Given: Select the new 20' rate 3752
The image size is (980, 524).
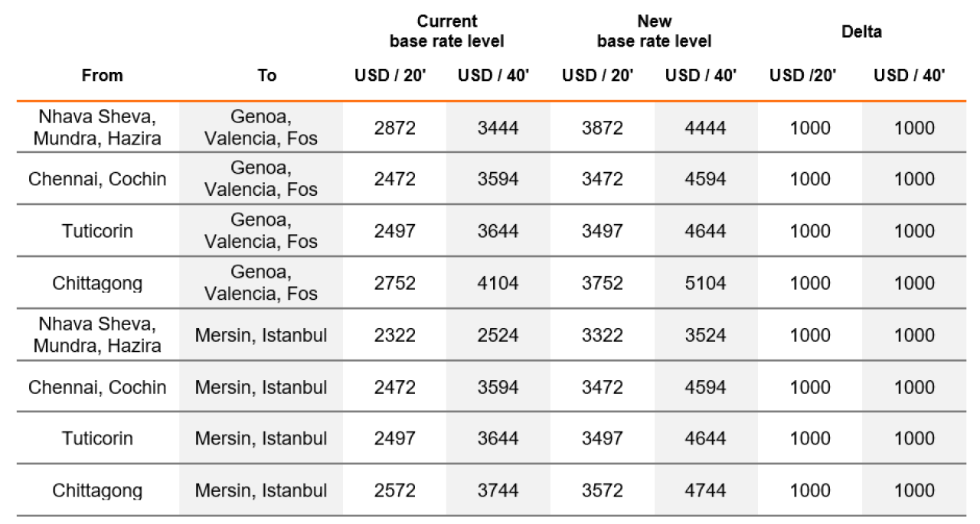Looking at the screenshot, I should click(603, 283).
